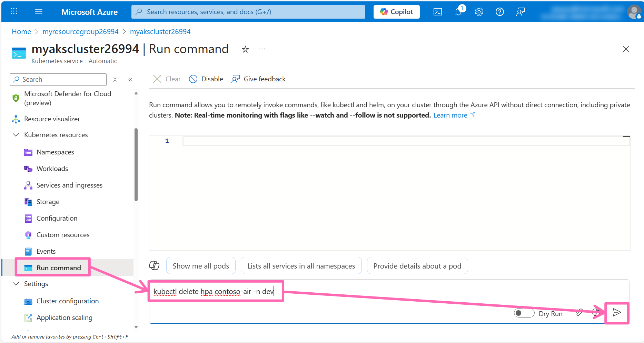The height and width of the screenshot is (343, 644).
Task: Navigate to myresourcegroup26994 breadcrumb
Action: point(80,32)
